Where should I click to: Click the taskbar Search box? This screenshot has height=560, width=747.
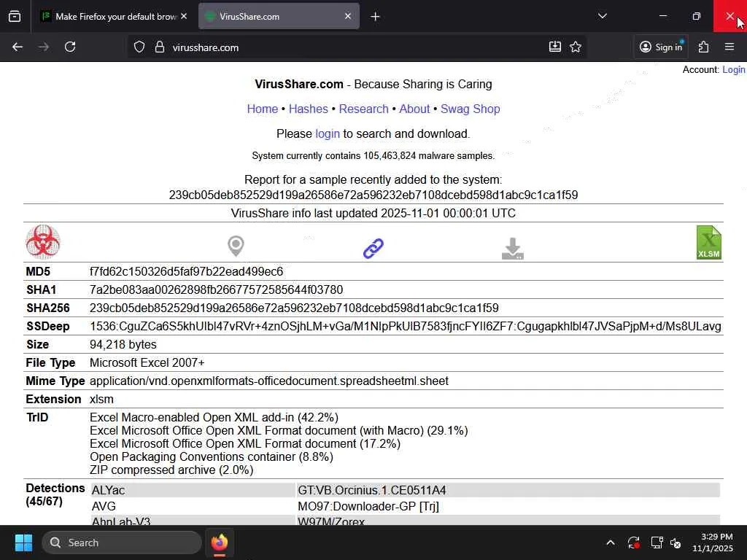(122, 542)
